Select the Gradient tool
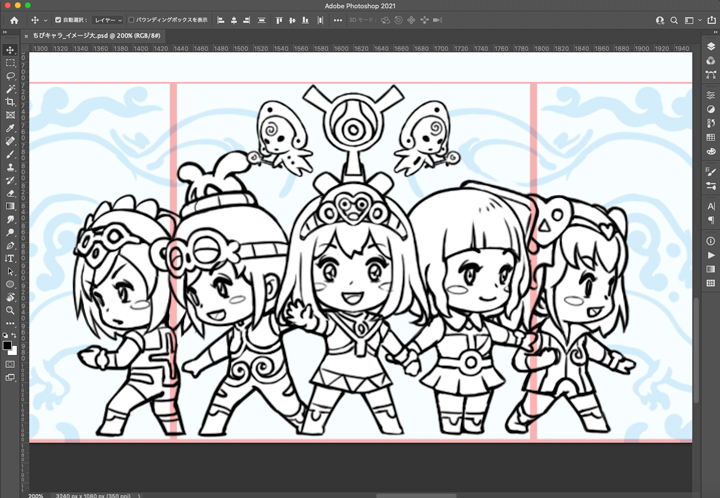The image size is (720, 498). (10, 206)
